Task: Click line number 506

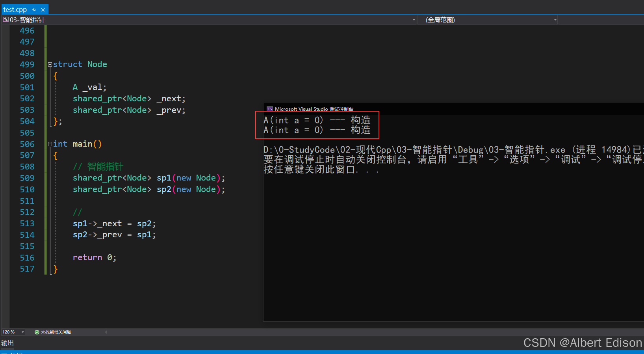Action: [x=27, y=144]
